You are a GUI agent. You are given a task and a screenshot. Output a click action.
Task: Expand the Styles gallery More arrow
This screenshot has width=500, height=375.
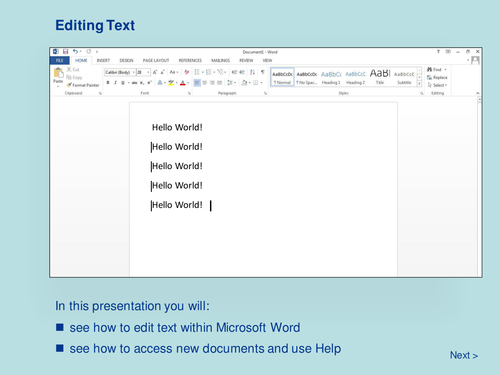(x=419, y=84)
